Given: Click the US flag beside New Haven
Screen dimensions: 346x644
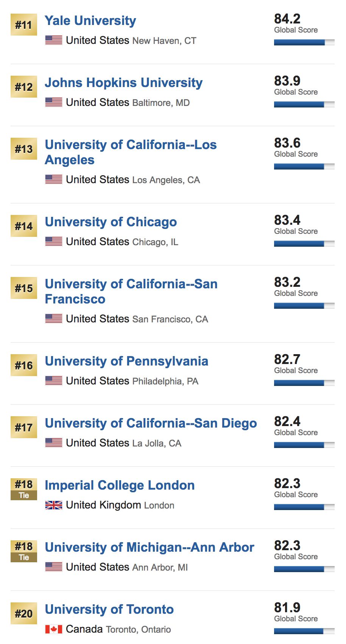Looking at the screenshot, I should point(54,40).
